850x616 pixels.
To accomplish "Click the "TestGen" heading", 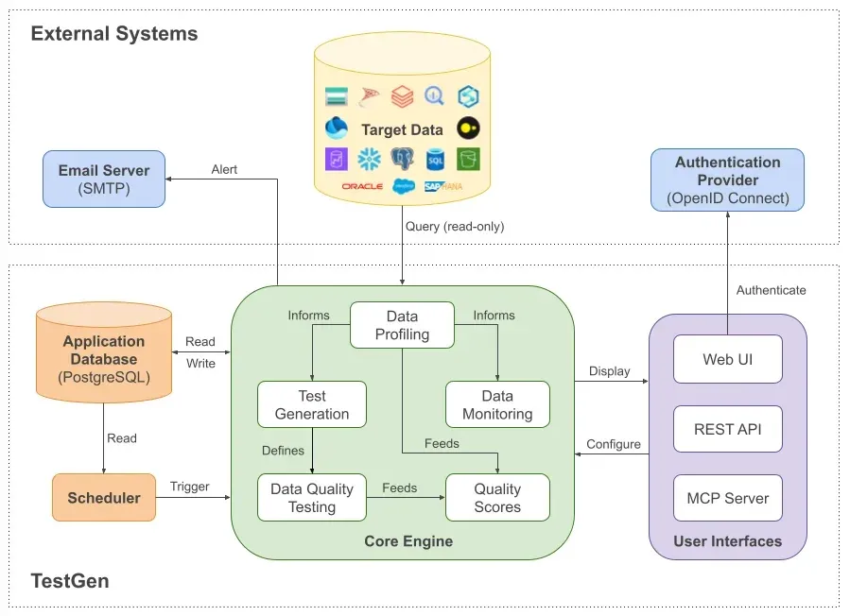I will [x=70, y=581].
